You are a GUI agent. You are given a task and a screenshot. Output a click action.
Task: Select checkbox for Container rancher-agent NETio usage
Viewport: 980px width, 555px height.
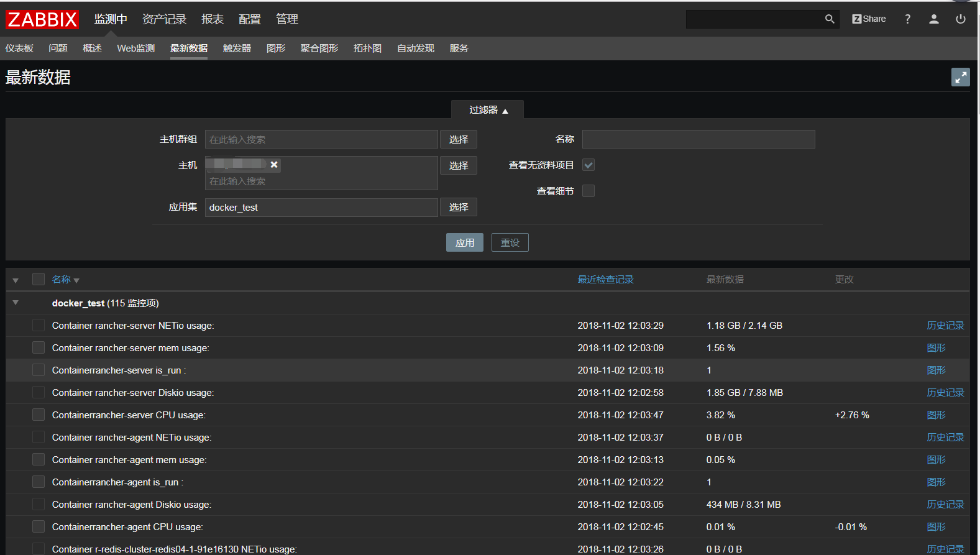39,437
